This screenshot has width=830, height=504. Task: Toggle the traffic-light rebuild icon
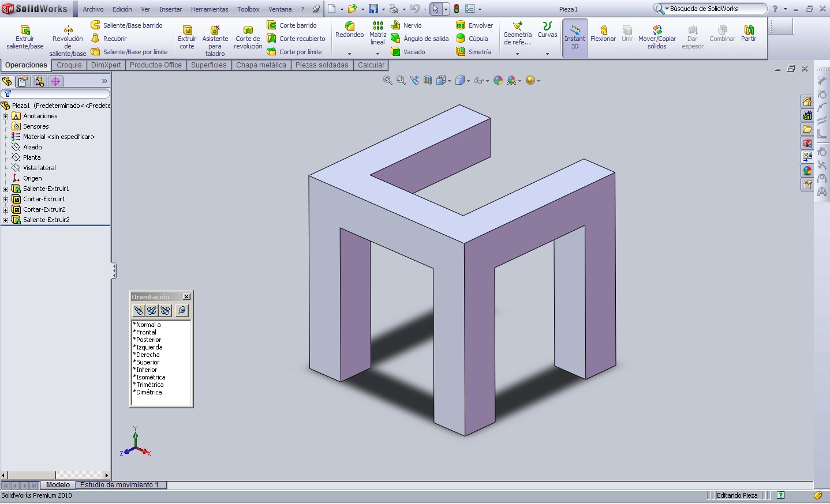pyautogui.click(x=457, y=9)
